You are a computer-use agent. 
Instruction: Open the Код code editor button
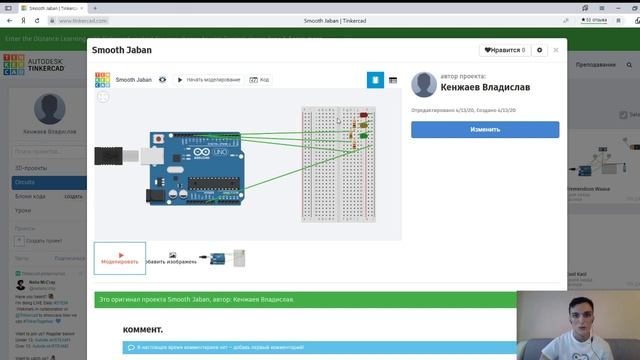(x=259, y=80)
